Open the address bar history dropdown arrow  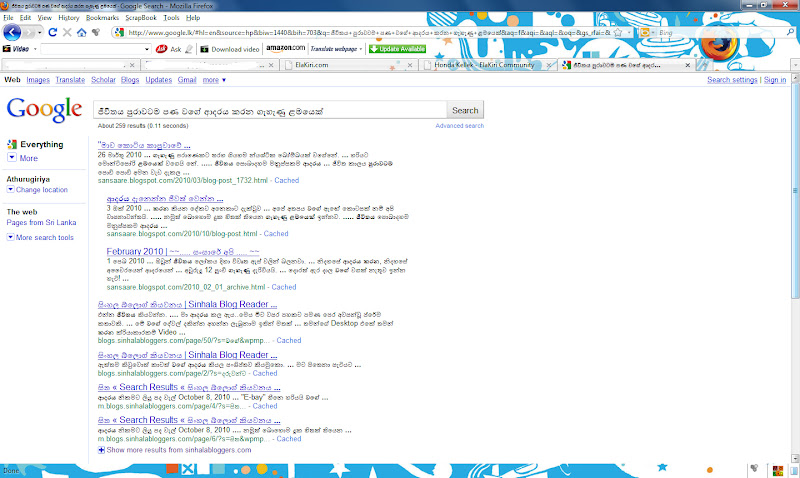[629, 33]
